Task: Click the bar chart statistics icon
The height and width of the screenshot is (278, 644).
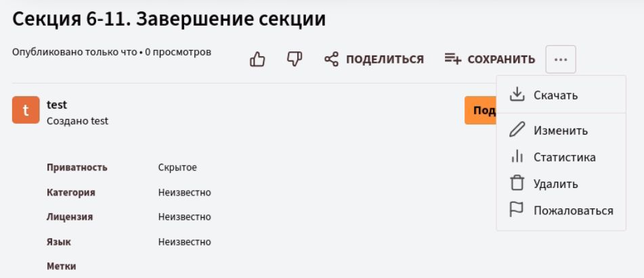Action: click(x=517, y=157)
